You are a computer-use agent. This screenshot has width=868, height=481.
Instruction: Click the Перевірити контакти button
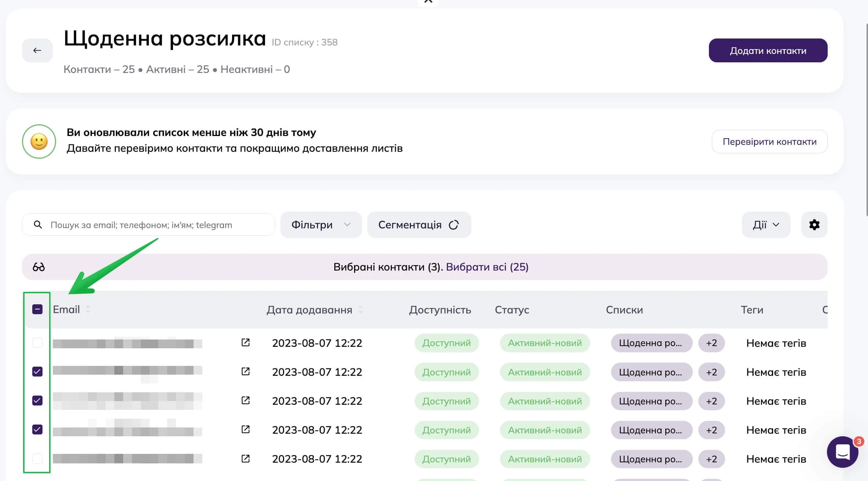tap(769, 142)
